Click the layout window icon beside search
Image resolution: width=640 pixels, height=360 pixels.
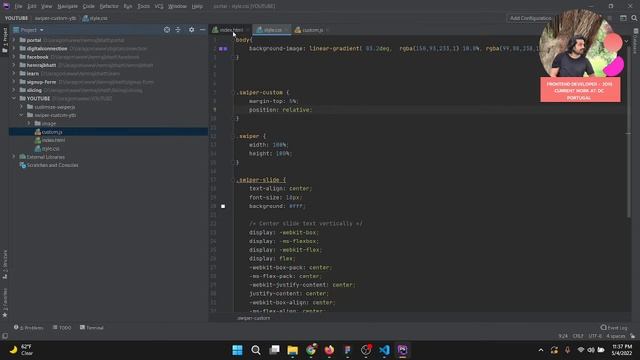(623, 18)
